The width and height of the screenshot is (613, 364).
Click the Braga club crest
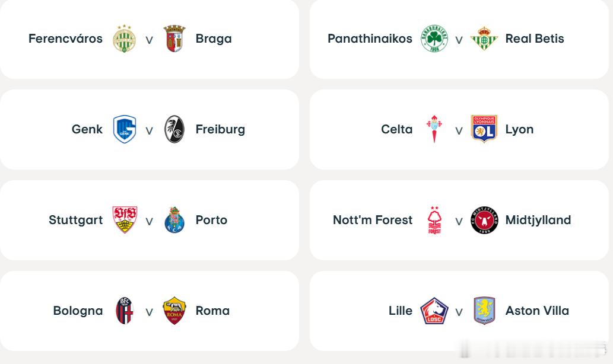pyautogui.click(x=174, y=39)
